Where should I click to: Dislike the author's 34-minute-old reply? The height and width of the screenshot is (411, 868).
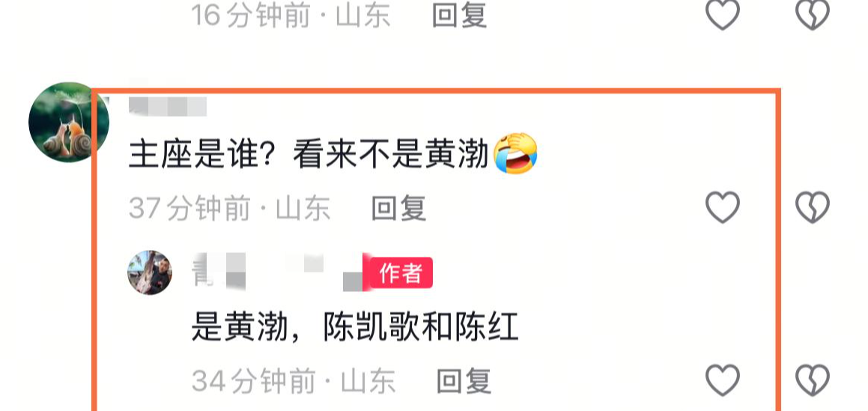click(x=812, y=380)
